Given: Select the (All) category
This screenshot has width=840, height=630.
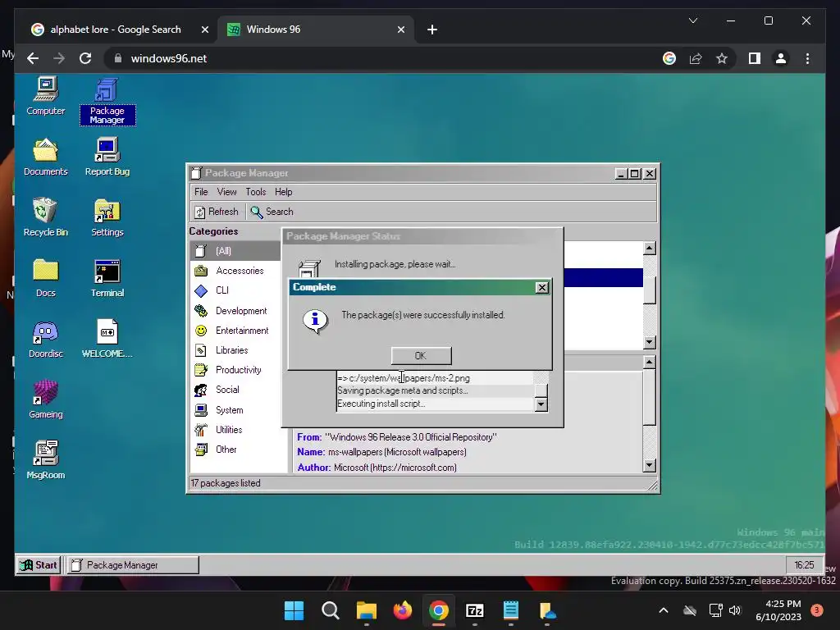Looking at the screenshot, I should pyautogui.click(x=235, y=251).
